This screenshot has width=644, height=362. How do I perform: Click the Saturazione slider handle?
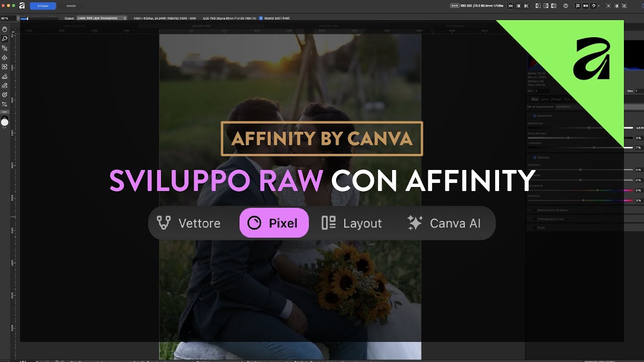597,190
